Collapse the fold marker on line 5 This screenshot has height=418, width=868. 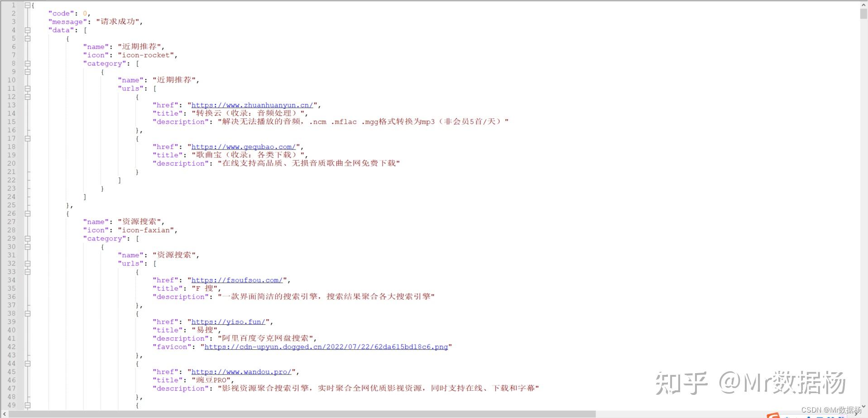click(x=27, y=38)
